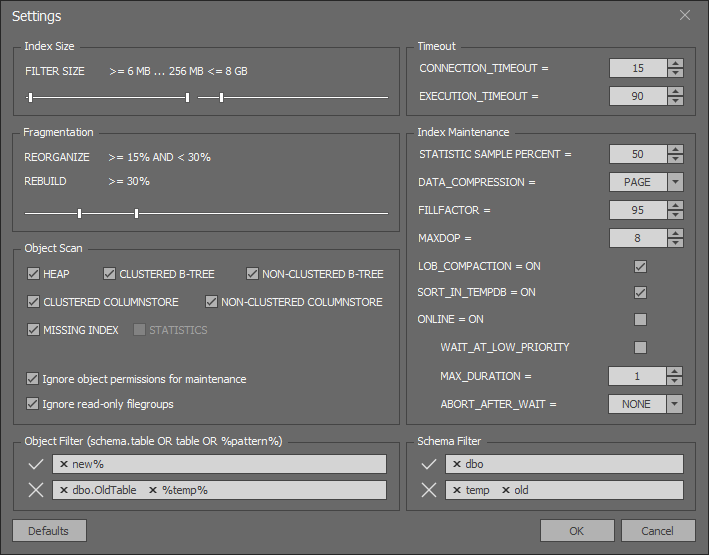Uncheck CLUSTERED COLUMNSTORE option
The width and height of the screenshot is (709, 555).
coord(33,302)
